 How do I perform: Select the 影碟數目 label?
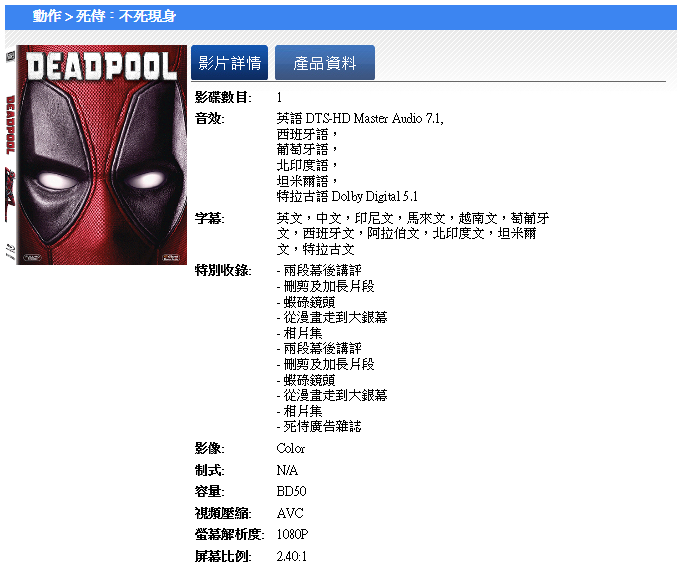click(223, 97)
